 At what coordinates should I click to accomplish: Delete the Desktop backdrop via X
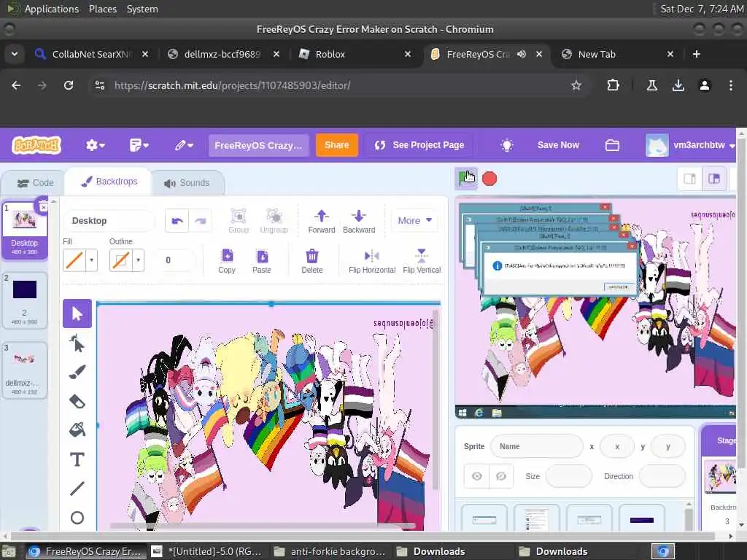coord(43,207)
